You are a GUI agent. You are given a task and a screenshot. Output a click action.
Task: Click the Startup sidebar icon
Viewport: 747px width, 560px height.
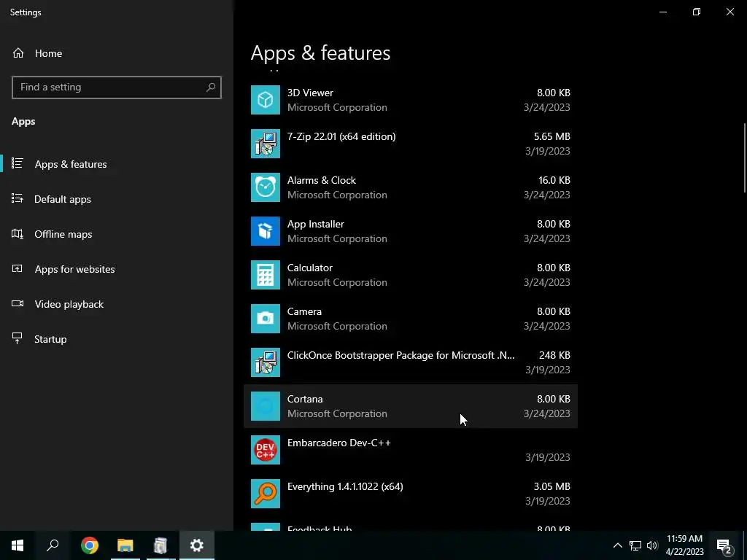18,338
